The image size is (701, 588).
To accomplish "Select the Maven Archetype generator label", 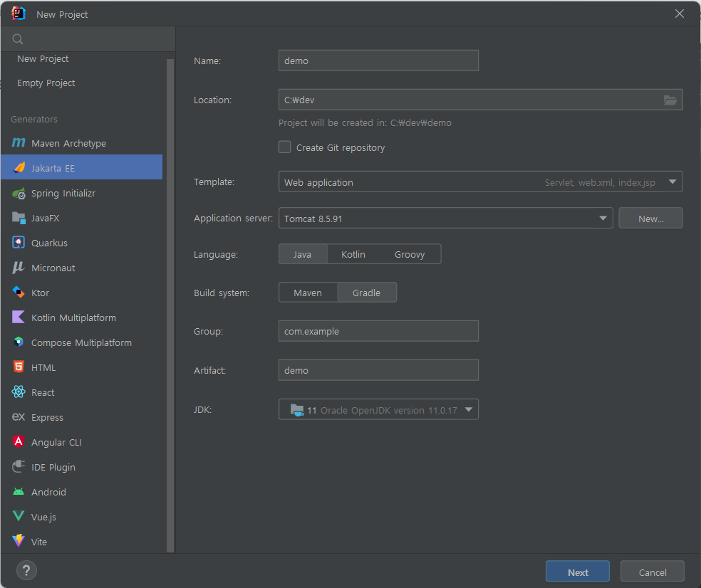I will (x=69, y=143).
